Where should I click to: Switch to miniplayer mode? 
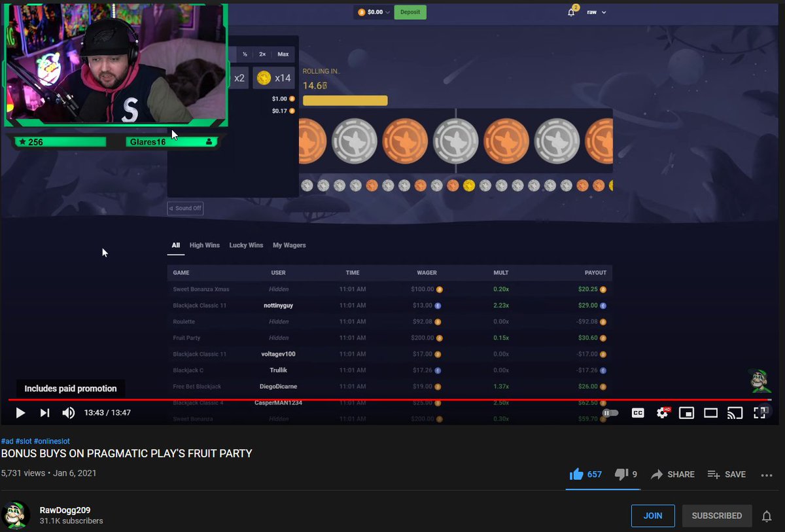coord(686,413)
